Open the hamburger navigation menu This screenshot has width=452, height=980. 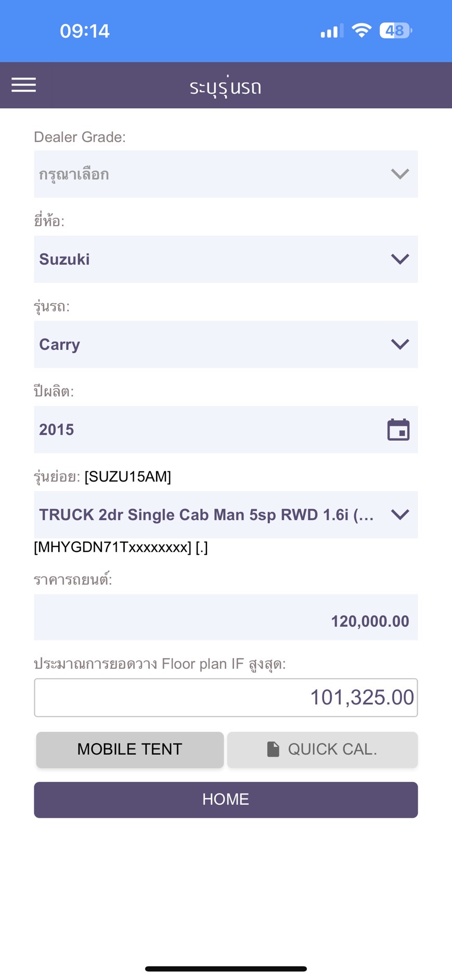click(x=24, y=85)
